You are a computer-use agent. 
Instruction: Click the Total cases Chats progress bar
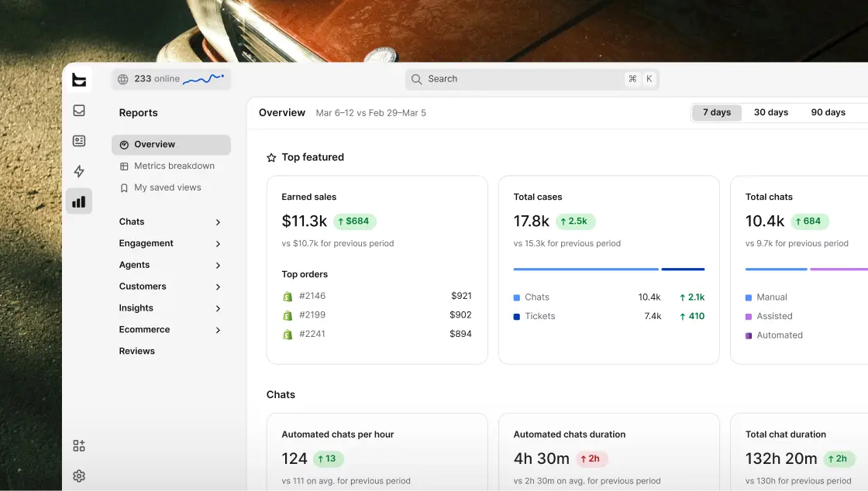(x=586, y=270)
